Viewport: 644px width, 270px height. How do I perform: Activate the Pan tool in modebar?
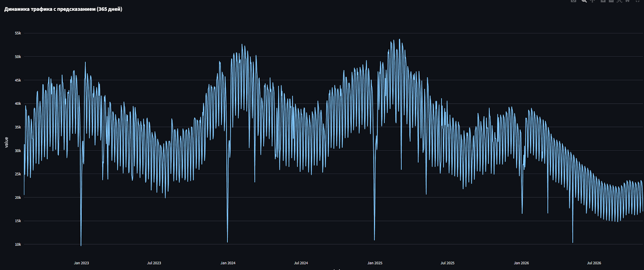(592, 1)
